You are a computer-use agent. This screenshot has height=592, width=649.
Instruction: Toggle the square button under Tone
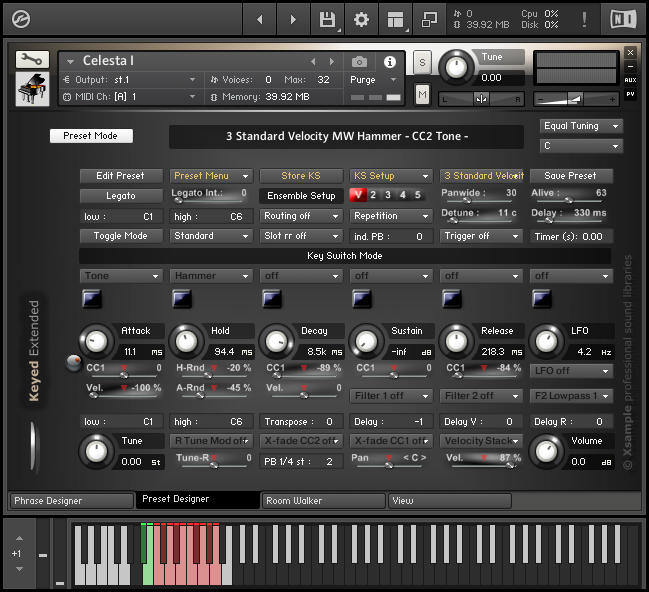coord(92,298)
